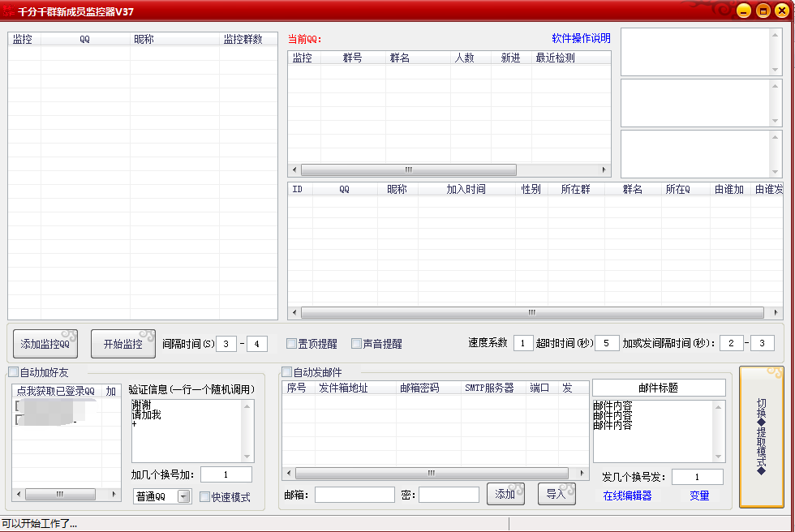
Task: Click the 所在群 column header
Action: pyautogui.click(x=576, y=189)
